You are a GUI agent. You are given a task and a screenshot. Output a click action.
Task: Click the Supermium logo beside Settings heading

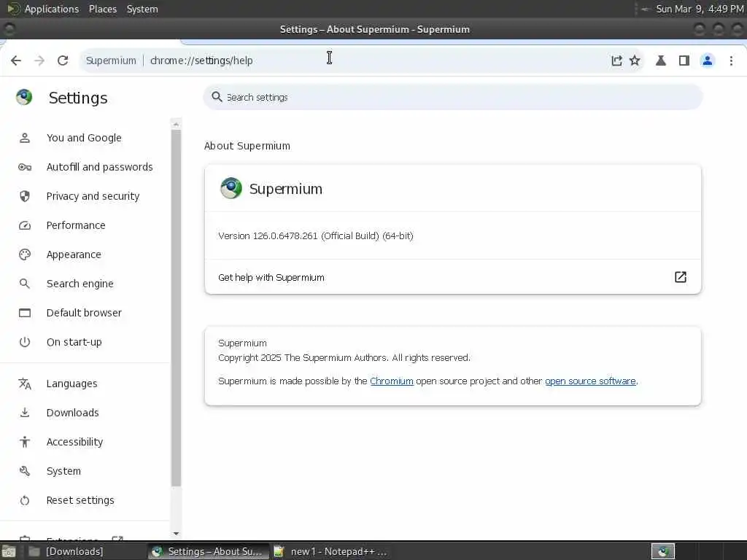click(24, 97)
